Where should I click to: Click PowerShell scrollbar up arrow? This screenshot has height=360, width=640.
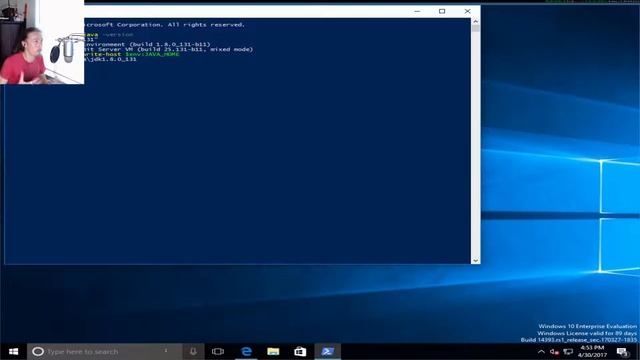pyautogui.click(x=476, y=21)
